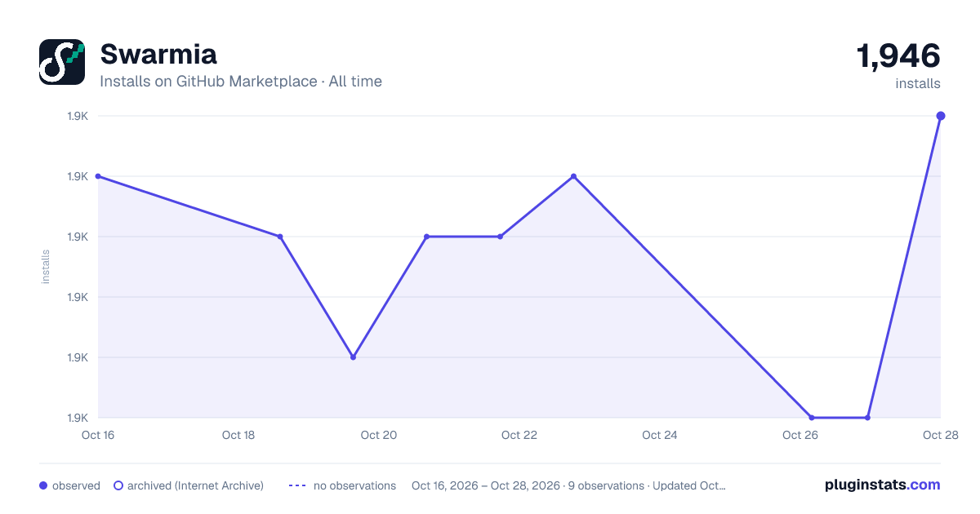Click the data point just after Oct 20
Image resolution: width=980 pixels, height=514 pixels.
coord(426,237)
